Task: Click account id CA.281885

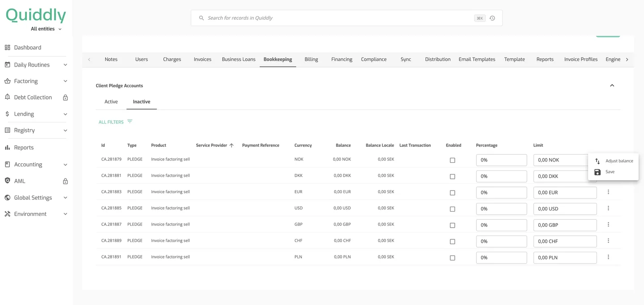Action: (111, 208)
